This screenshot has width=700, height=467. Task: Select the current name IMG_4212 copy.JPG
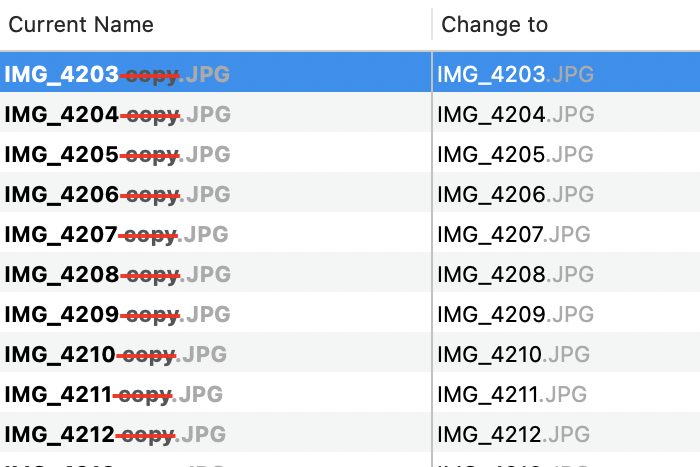point(115,435)
